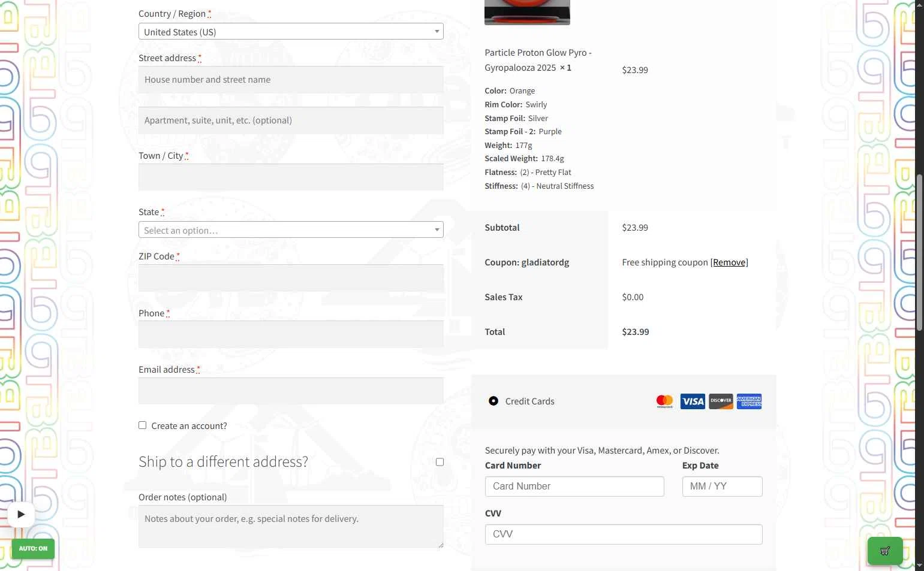Click the Particle Proton Glow Pyro product name
The width and height of the screenshot is (924, 571).
[538, 60]
